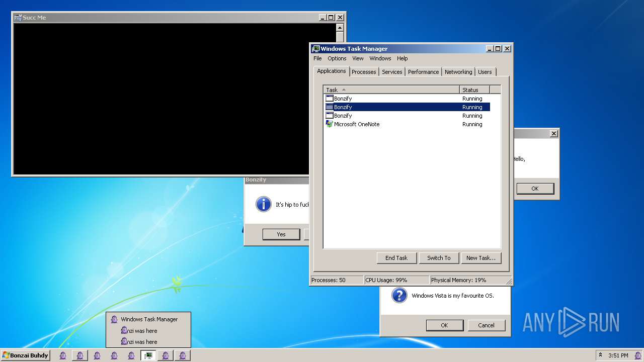The image size is (644, 362).
Task: Click the Microsoft OneNote task icon
Action: click(330, 124)
